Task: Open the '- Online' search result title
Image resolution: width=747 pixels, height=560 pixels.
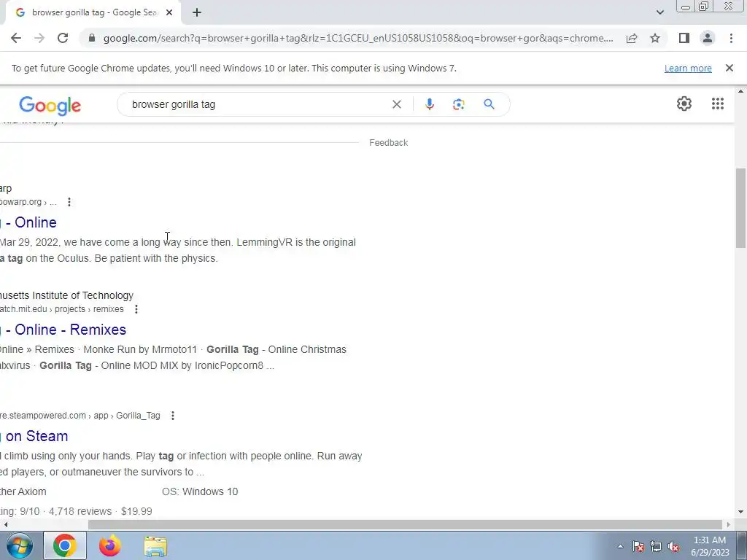Action: (28, 222)
